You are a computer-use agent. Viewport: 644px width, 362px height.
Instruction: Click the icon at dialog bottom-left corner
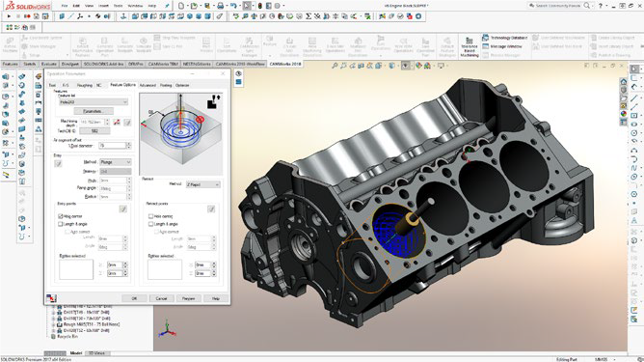click(51, 298)
